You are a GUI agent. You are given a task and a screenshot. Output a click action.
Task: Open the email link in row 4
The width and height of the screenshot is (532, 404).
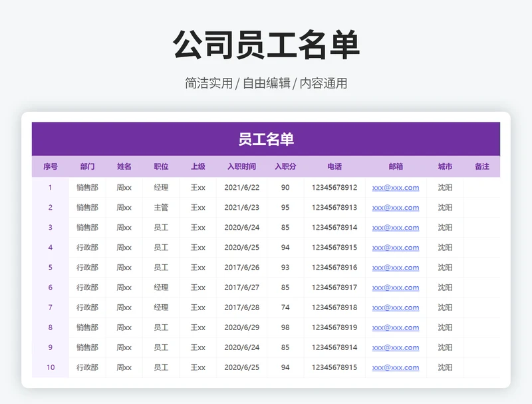pyautogui.click(x=396, y=248)
